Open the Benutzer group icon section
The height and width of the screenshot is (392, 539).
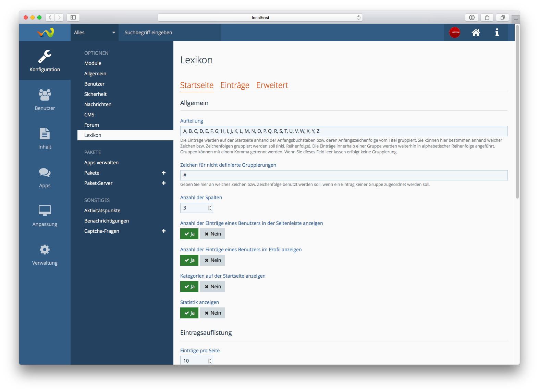(x=45, y=99)
